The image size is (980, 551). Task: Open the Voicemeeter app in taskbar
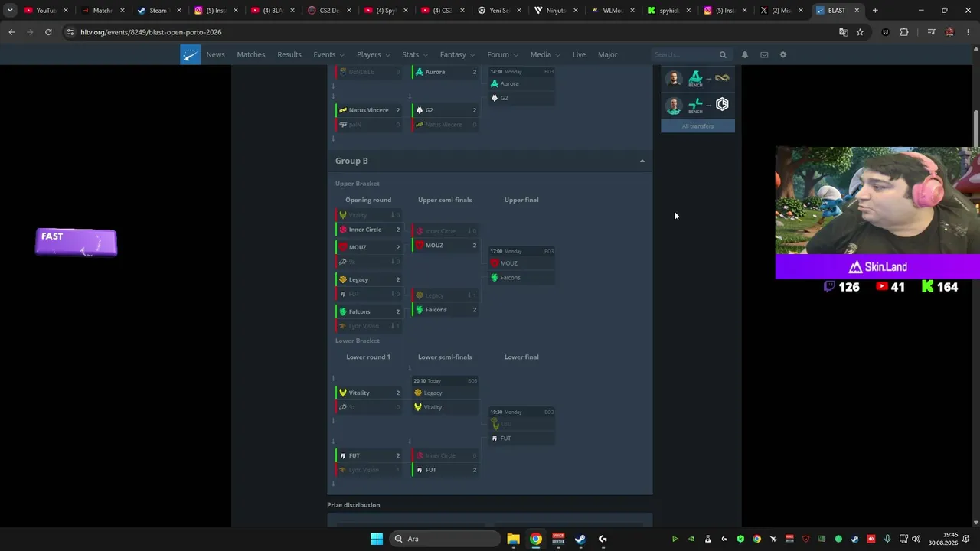[558, 539]
